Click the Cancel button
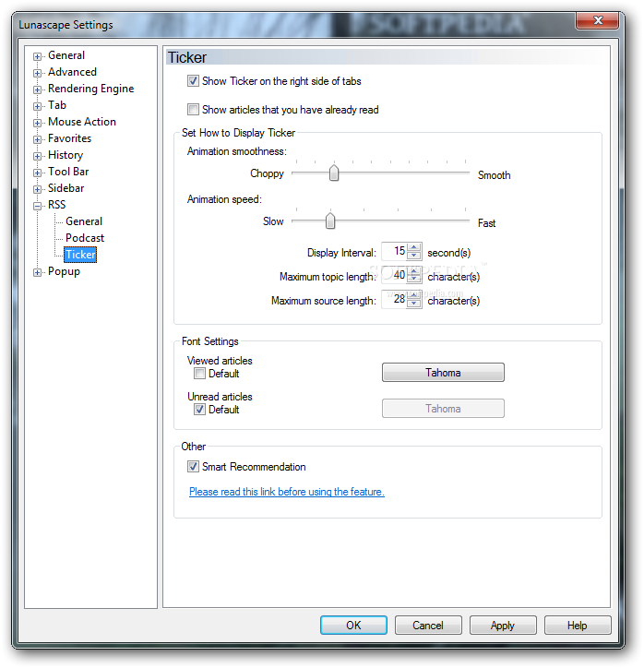The width and height of the screenshot is (644, 668). tap(428, 625)
